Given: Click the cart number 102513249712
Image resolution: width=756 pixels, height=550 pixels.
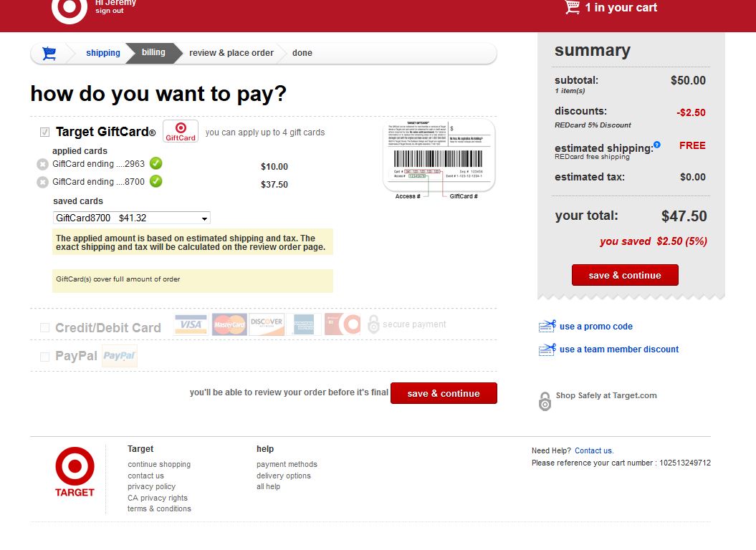Looking at the screenshot, I should (685, 463).
